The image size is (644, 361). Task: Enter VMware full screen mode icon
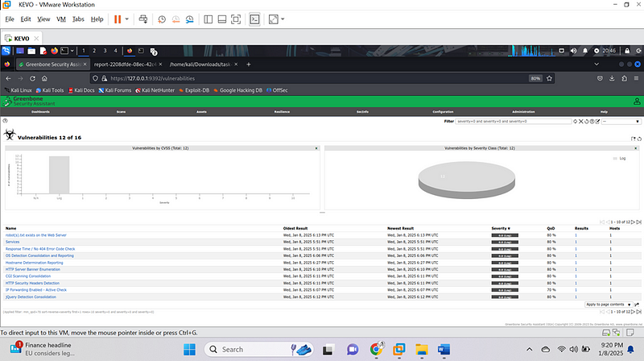pyautogui.click(x=236, y=19)
